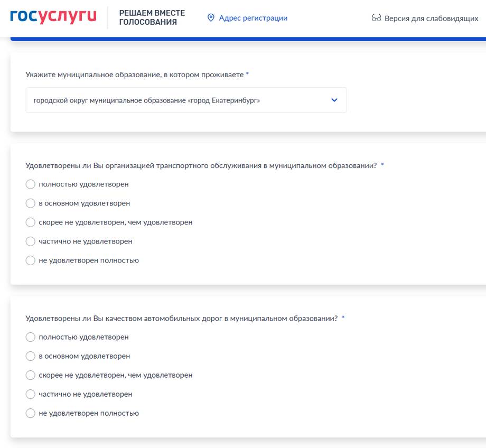Screen dimensions: 486x448
Task: Click the transport service question text
Action: (201, 165)
